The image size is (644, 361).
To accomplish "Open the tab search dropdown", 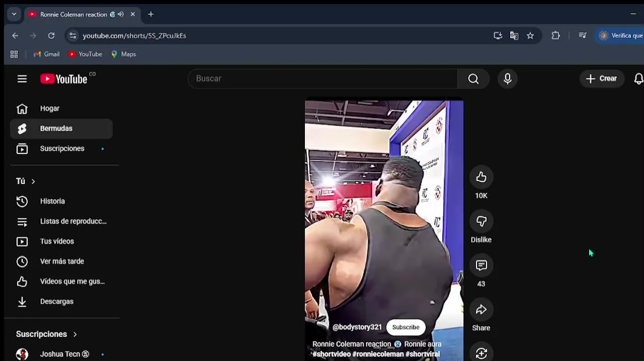I will point(14,15).
